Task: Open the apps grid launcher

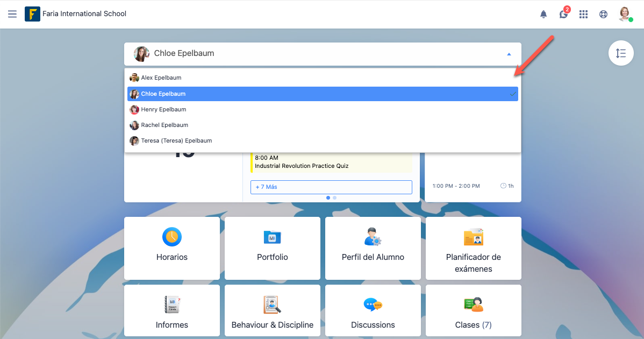Action: [583, 15]
